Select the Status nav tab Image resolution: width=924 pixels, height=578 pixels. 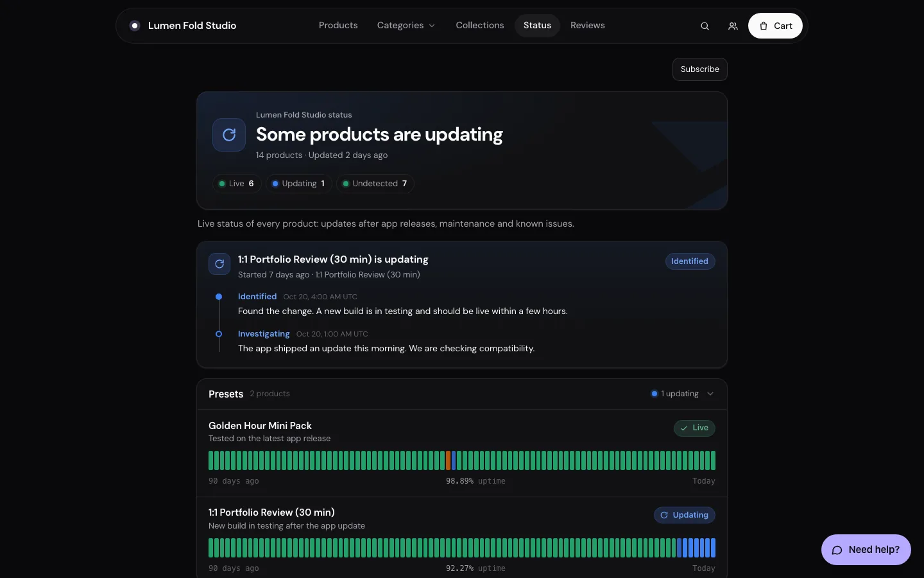[537, 26]
